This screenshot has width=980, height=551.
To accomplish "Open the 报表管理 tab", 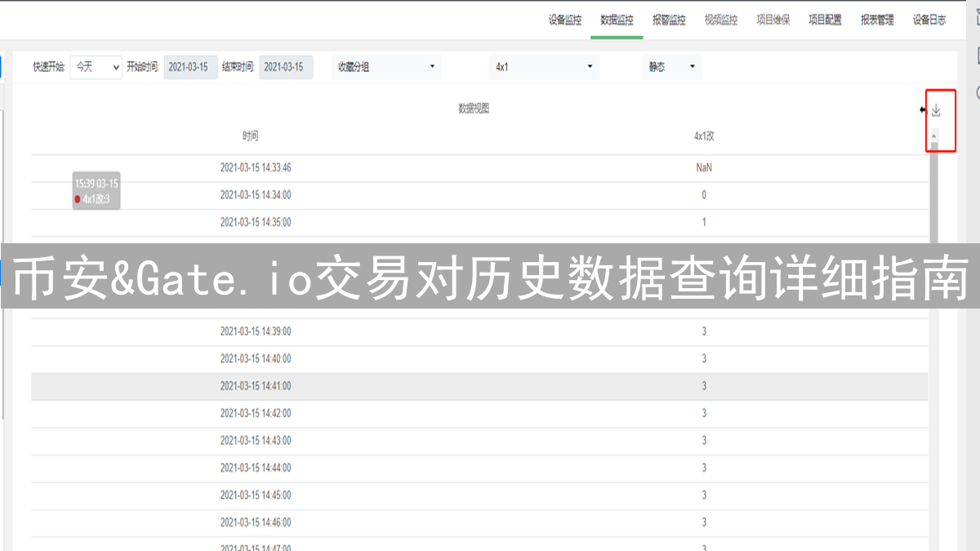I will click(x=877, y=20).
